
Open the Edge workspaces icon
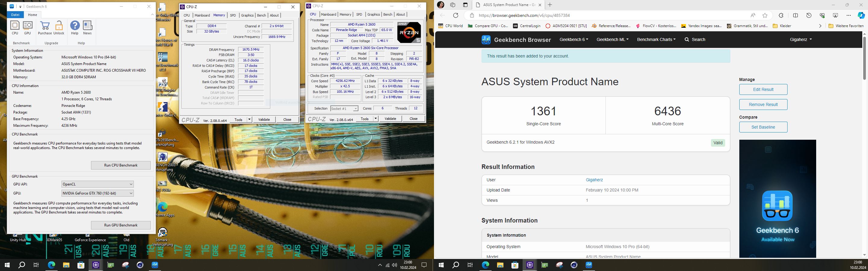(x=452, y=5)
